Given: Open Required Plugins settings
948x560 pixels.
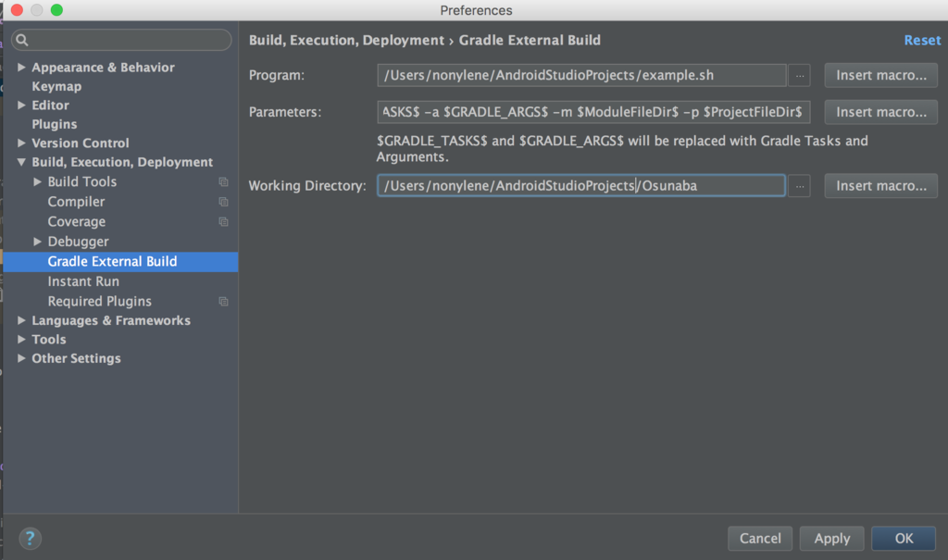Looking at the screenshot, I should click(x=99, y=301).
